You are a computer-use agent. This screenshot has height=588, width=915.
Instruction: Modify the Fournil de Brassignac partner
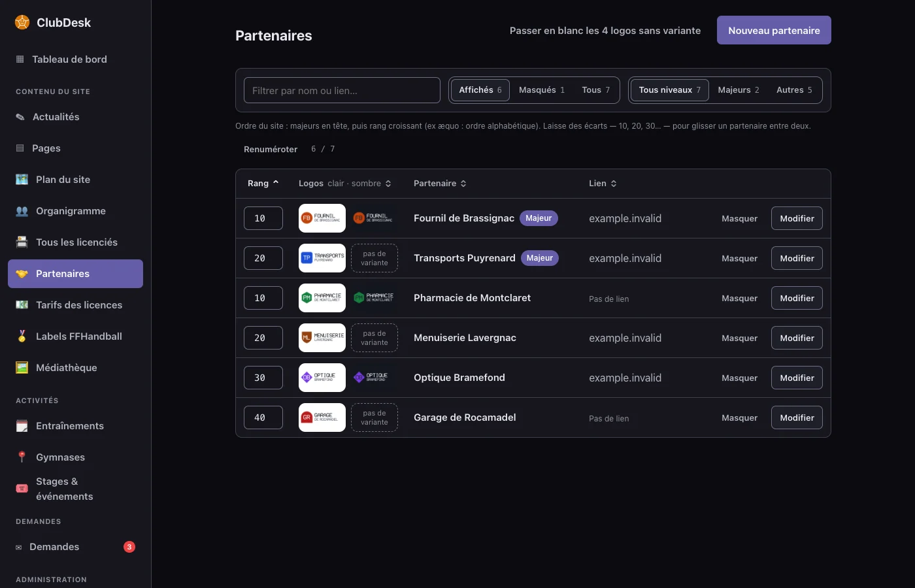tap(797, 218)
